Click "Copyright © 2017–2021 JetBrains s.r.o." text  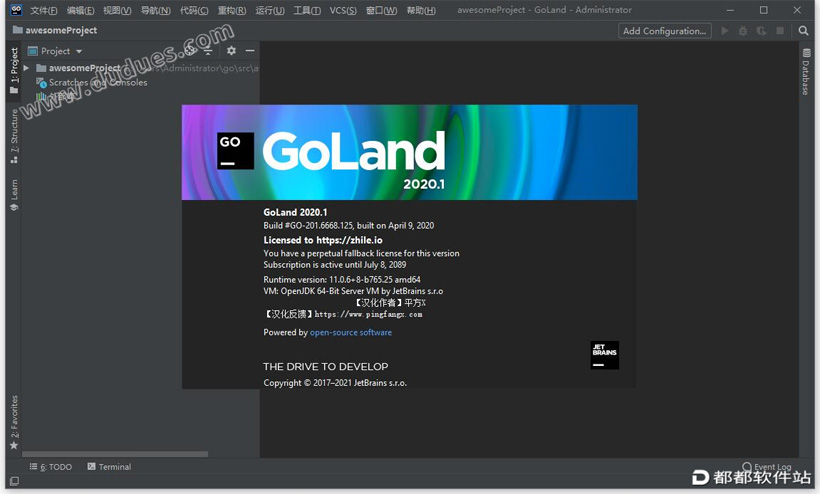(x=335, y=383)
